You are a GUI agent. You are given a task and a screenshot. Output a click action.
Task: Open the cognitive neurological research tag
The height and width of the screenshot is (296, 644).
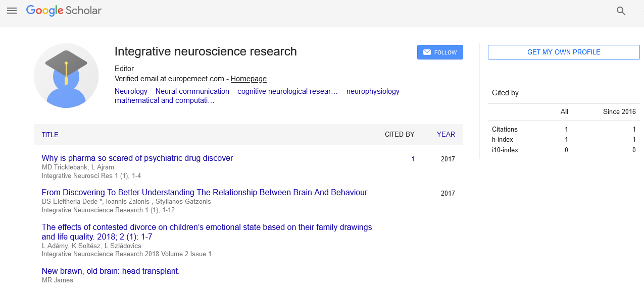click(287, 91)
